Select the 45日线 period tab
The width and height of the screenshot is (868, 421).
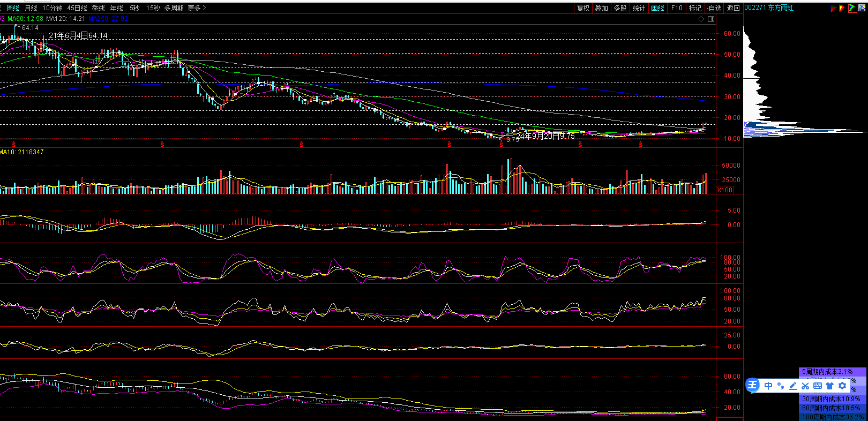tap(77, 8)
